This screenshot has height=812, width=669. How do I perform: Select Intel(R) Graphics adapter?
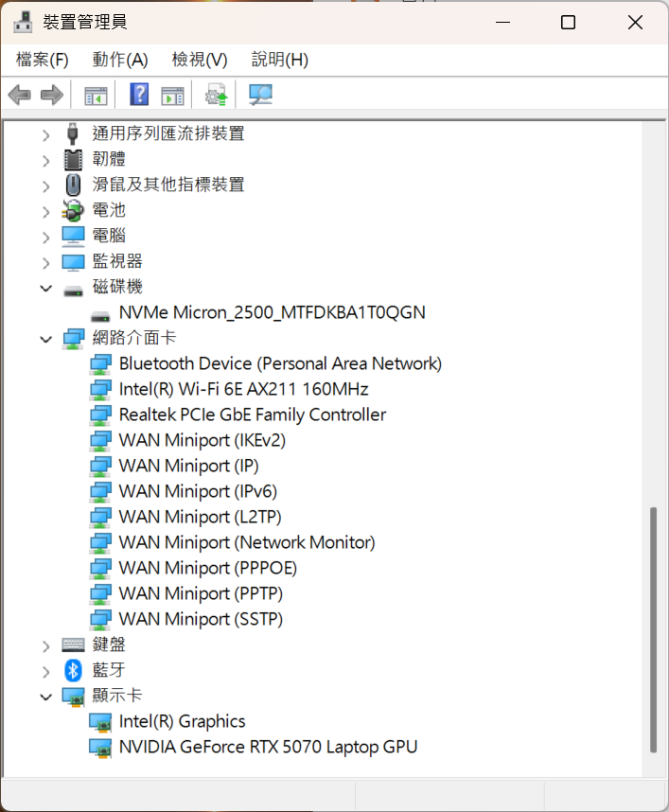point(182,721)
